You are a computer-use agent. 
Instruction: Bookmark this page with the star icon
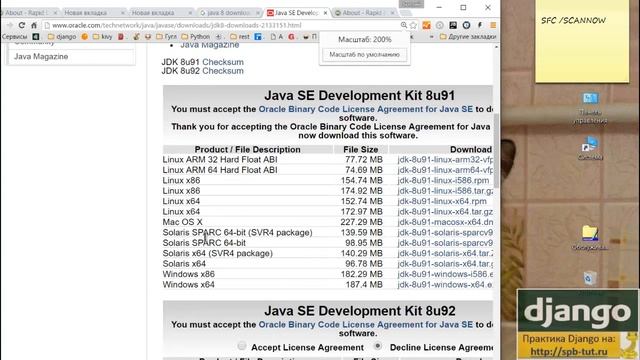[x=413, y=25]
